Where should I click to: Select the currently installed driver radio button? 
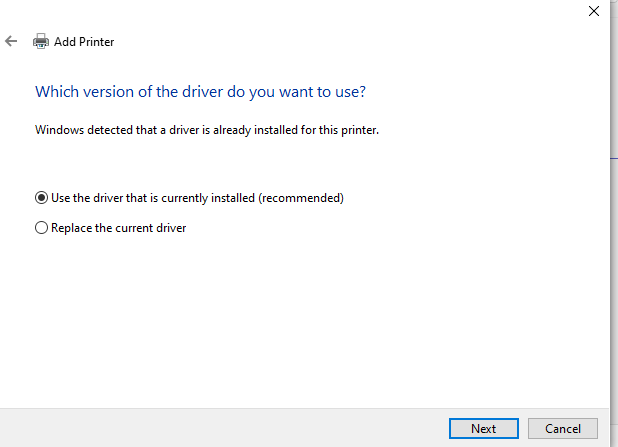(41, 198)
